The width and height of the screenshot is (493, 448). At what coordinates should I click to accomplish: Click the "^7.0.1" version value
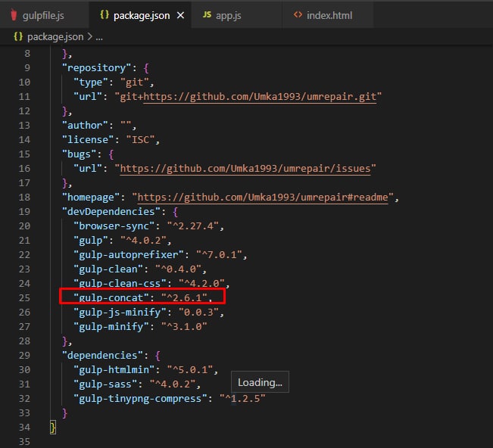point(219,254)
